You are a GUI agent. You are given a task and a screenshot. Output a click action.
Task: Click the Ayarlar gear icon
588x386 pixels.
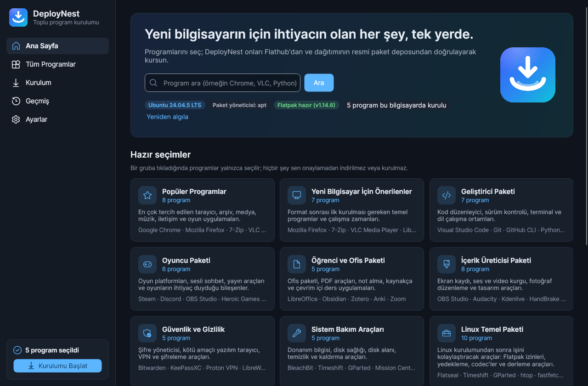click(16, 119)
